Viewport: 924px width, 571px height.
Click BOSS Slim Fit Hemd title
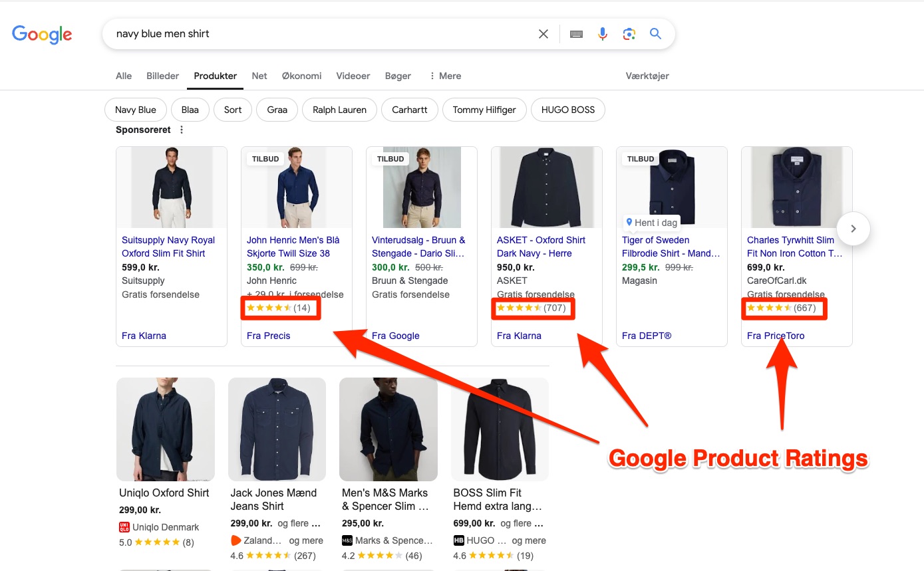coord(498,499)
